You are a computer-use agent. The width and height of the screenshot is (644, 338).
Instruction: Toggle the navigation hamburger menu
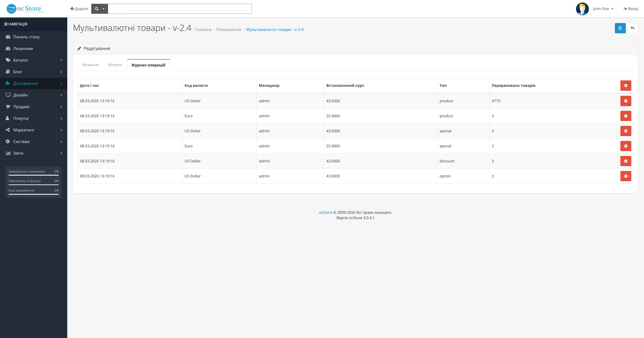tap(6, 24)
